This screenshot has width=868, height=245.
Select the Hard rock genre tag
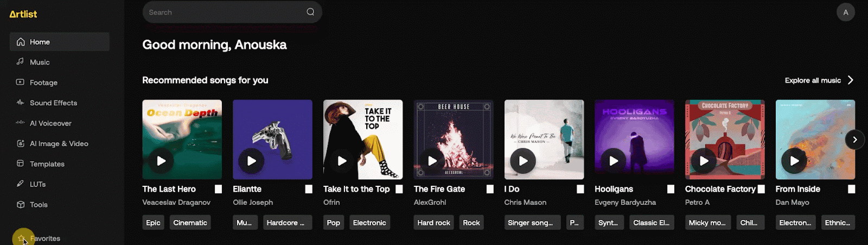(x=433, y=223)
